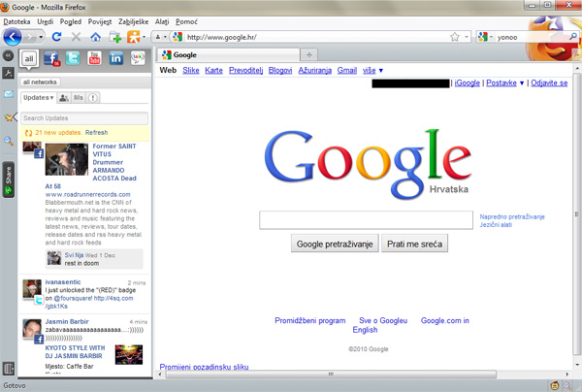The width and height of the screenshot is (582, 392).
Task: Refresh the 21 new updates
Action: (96, 132)
